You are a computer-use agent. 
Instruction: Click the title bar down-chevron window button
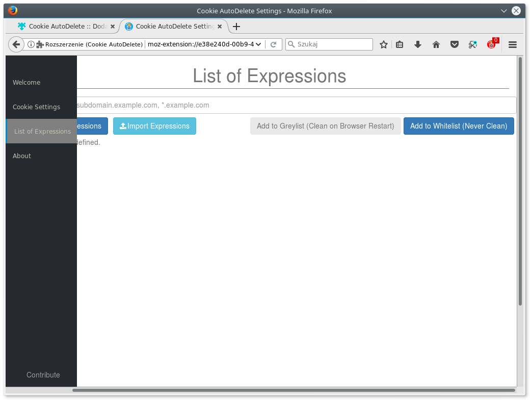click(504, 11)
